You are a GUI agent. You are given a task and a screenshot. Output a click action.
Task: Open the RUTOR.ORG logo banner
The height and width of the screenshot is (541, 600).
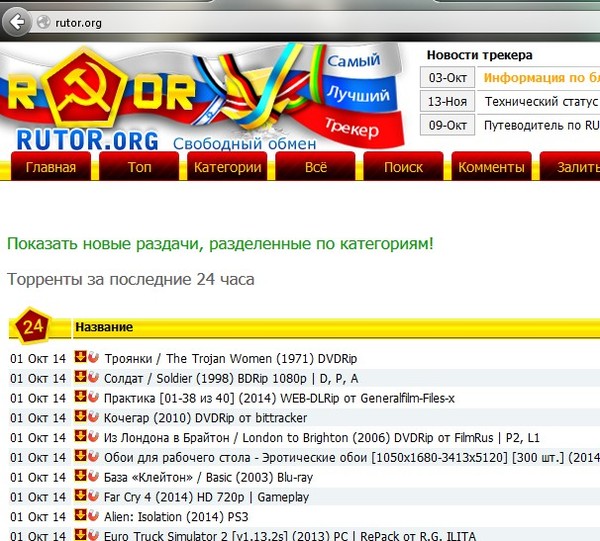pos(203,96)
